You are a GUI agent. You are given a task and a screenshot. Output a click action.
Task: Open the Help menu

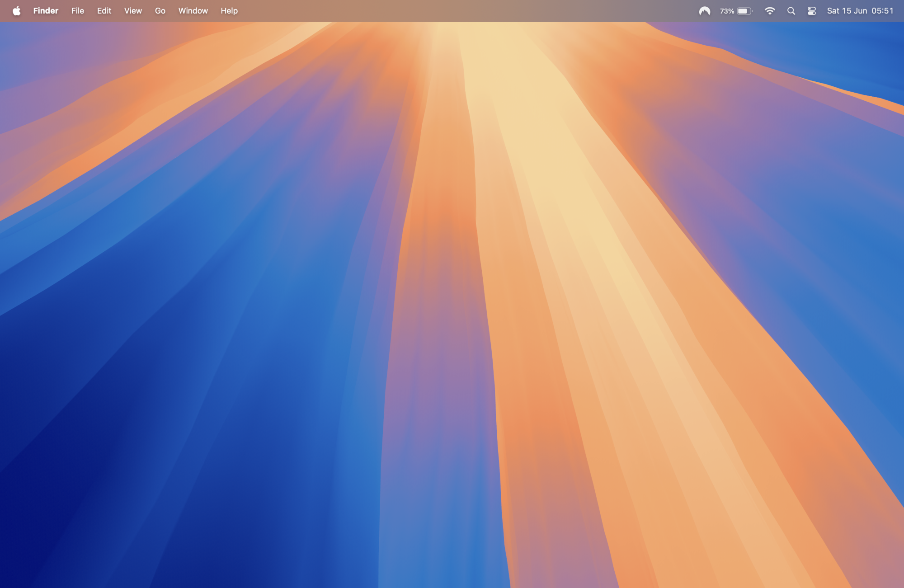pos(229,11)
